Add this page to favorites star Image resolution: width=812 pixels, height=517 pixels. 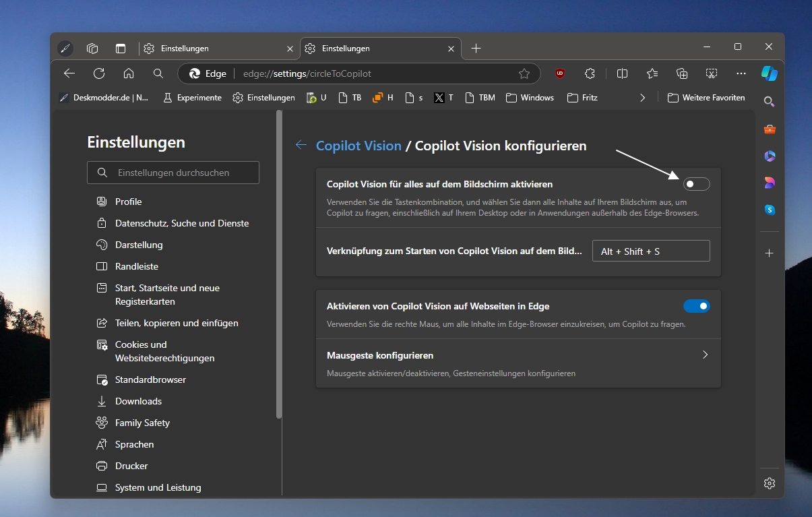coord(524,73)
